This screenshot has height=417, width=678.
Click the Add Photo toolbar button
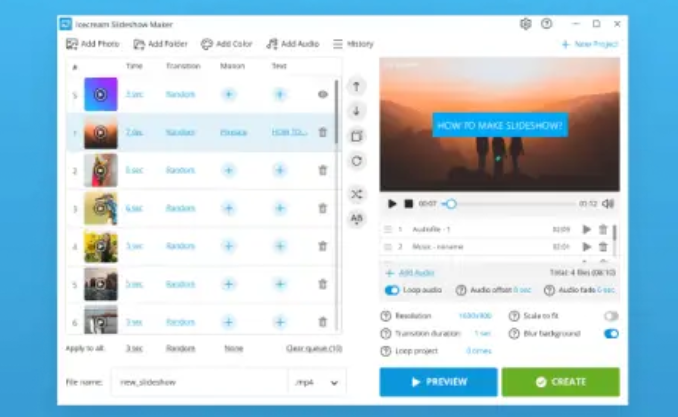(93, 44)
